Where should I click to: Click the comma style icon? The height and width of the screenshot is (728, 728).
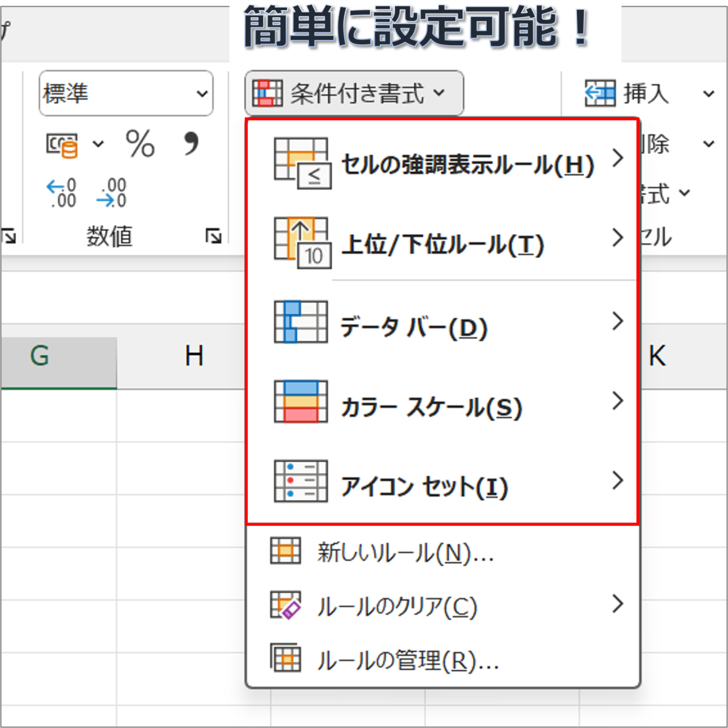(191, 144)
